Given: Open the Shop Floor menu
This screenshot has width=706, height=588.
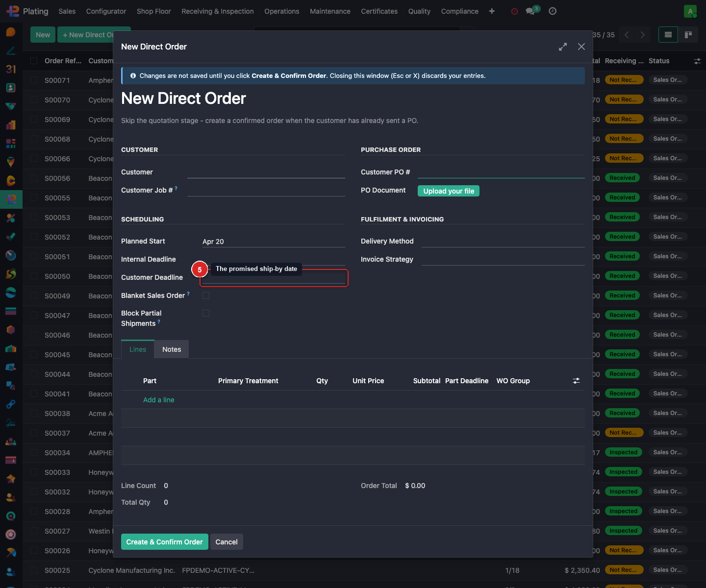Looking at the screenshot, I should pyautogui.click(x=153, y=11).
